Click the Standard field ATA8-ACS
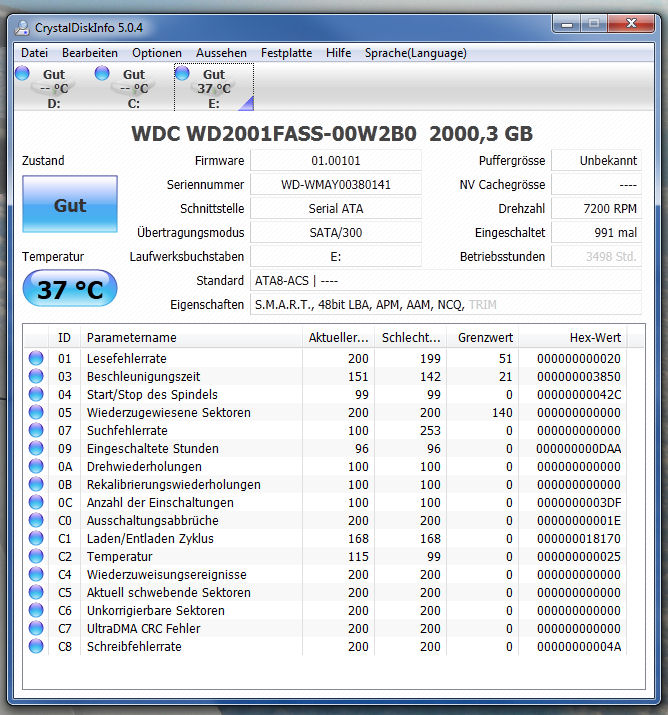Screen dimensions: 668x715 [446, 281]
